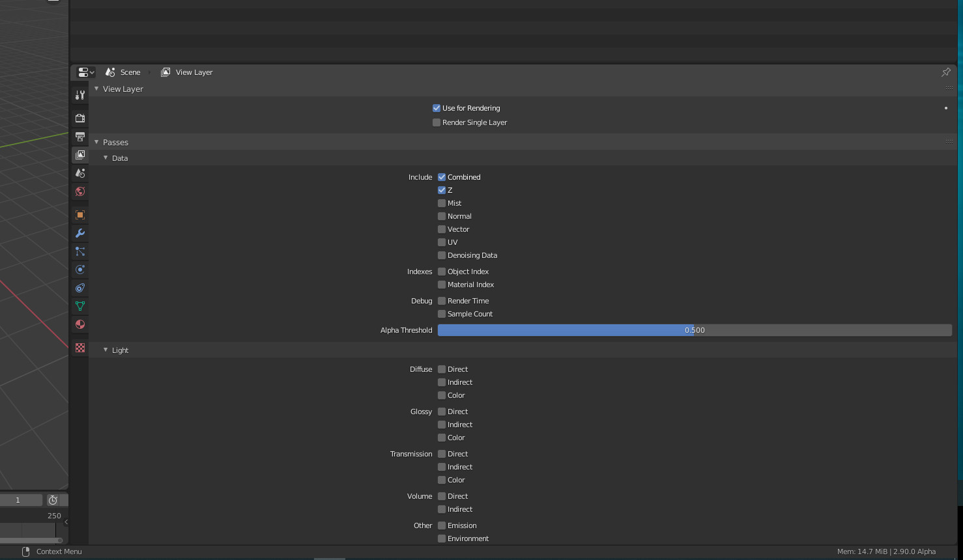
Task: Open the Material properties tab
Action: click(80, 324)
